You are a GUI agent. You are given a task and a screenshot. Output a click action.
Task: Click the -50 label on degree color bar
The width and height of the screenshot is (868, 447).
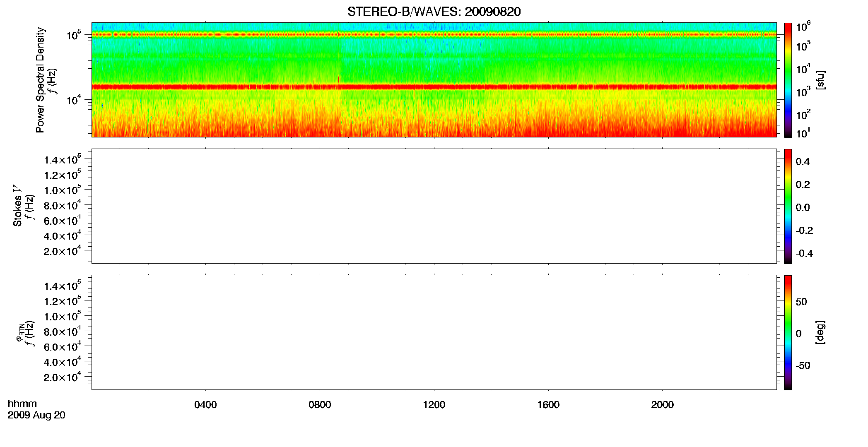[x=803, y=366]
